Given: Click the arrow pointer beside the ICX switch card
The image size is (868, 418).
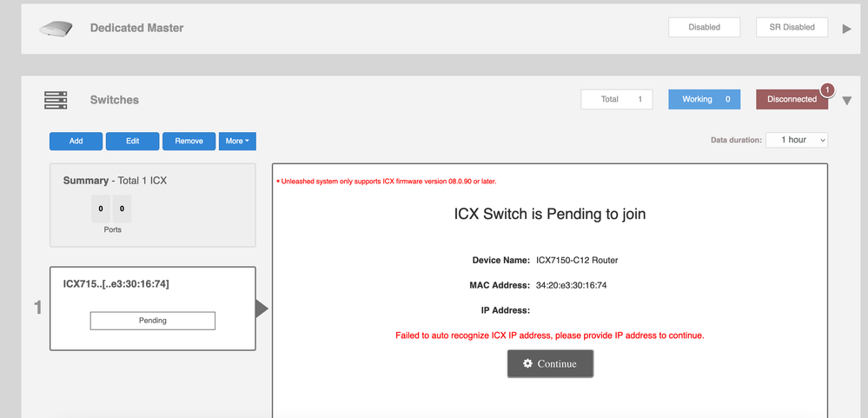Looking at the screenshot, I should click(x=262, y=309).
